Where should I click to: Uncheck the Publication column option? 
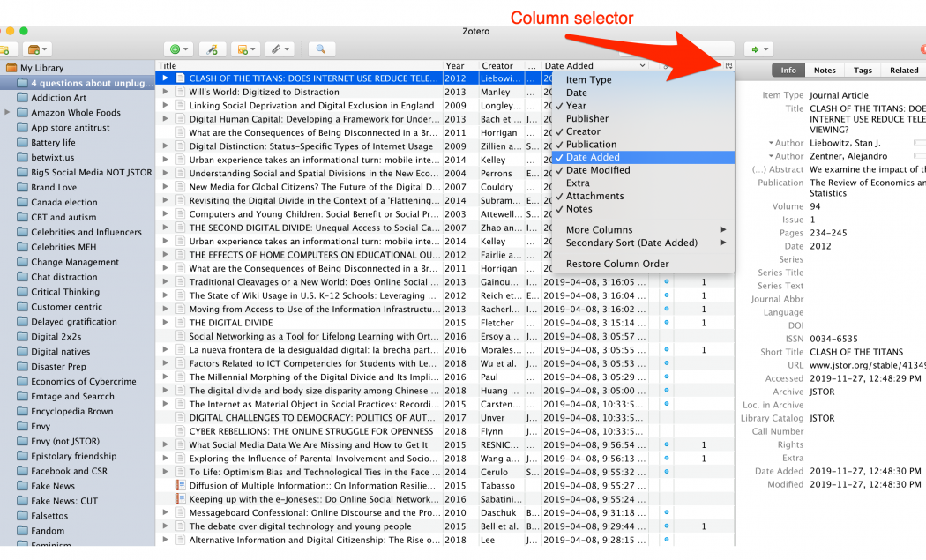tap(643, 145)
